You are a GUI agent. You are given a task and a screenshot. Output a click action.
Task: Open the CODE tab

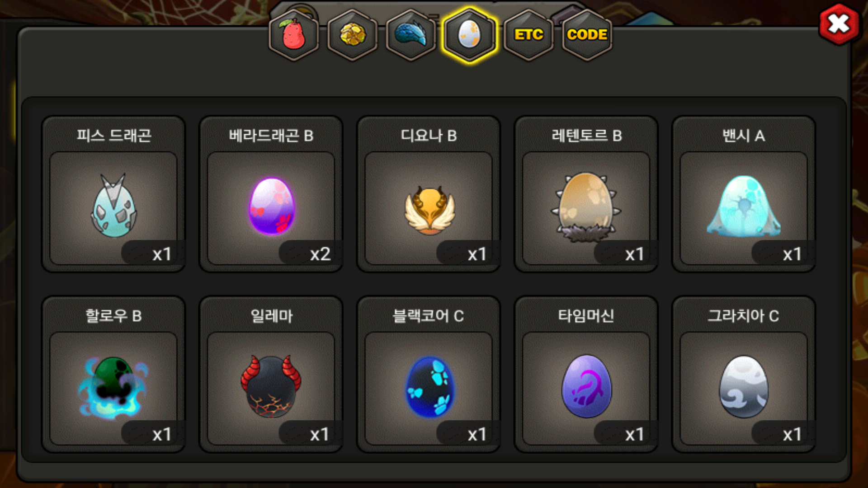[587, 35]
